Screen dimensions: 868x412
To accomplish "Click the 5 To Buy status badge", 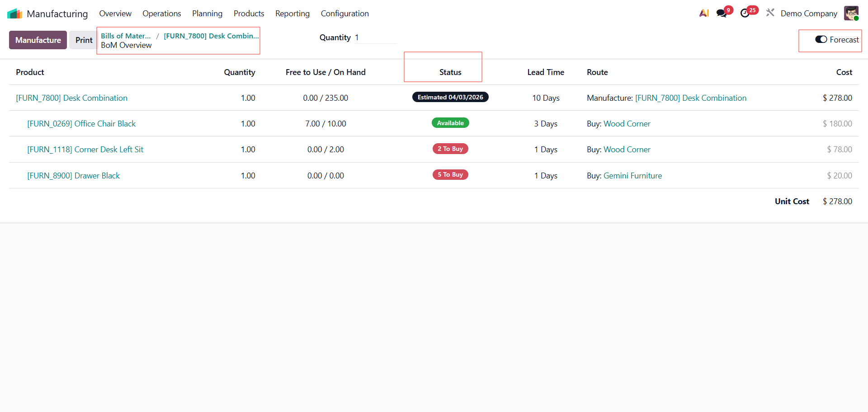I will click(450, 175).
